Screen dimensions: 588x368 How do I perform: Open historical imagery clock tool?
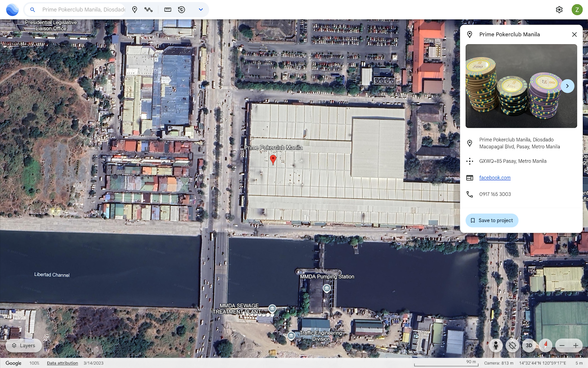click(182, 10)
